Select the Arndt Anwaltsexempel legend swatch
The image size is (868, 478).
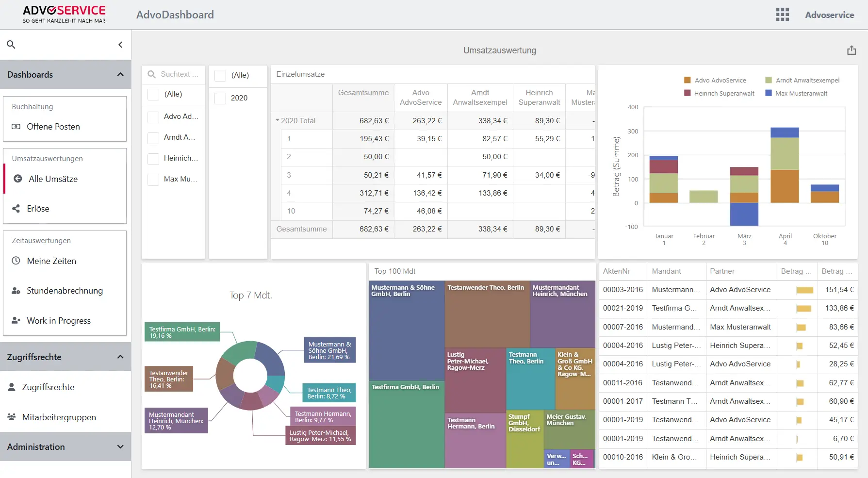pos(770,80)
